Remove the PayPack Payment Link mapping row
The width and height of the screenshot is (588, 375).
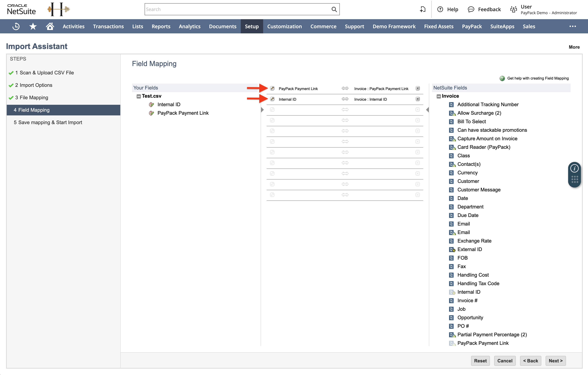417,88
